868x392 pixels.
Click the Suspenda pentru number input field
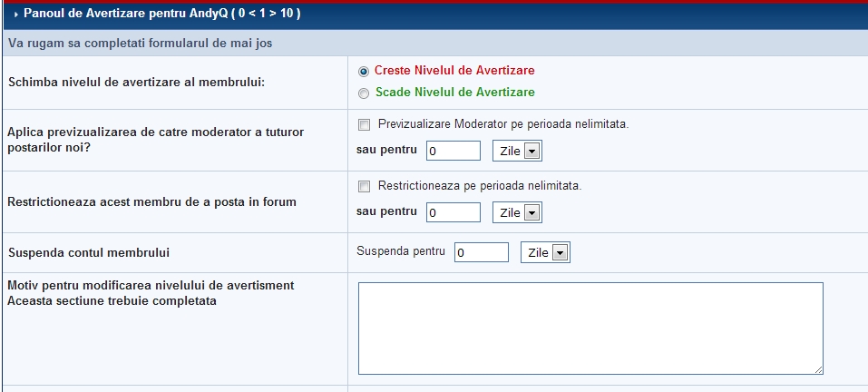(481, 252)
